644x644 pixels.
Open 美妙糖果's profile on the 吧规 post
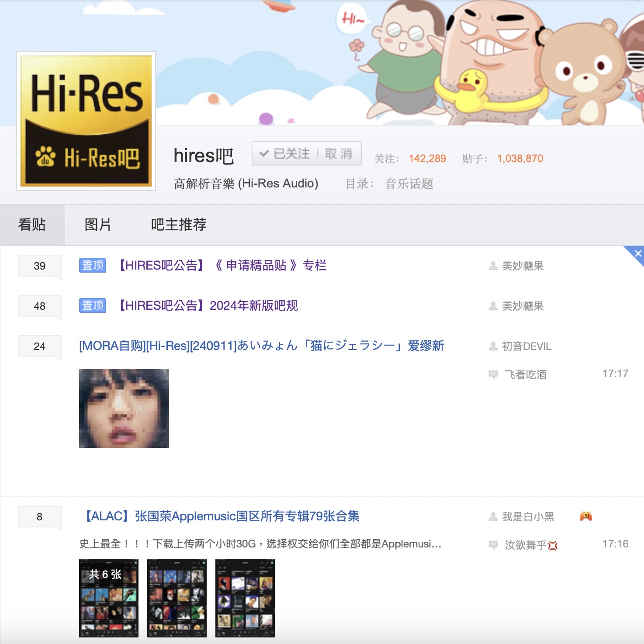pos(523,306)
